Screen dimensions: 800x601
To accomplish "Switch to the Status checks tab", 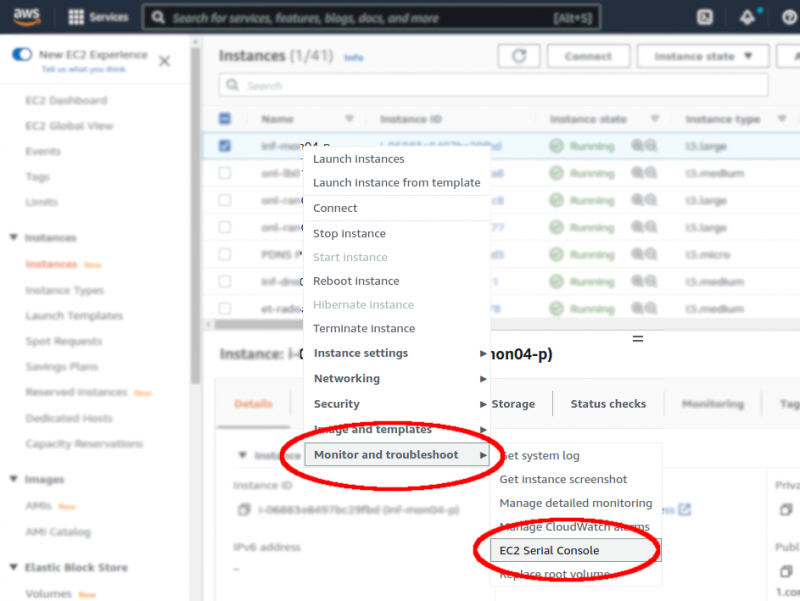I will click(608, 404).
